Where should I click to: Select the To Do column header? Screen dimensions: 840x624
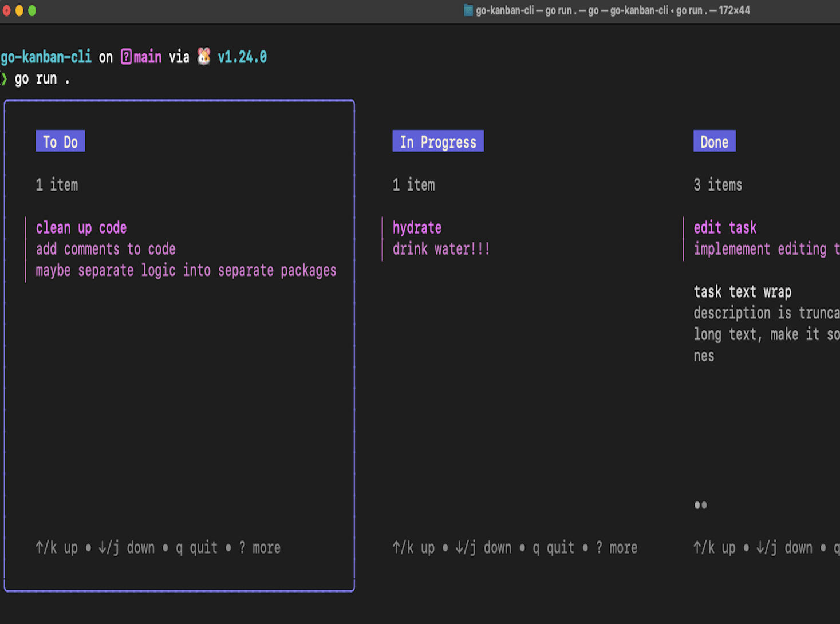click(60, 141)
